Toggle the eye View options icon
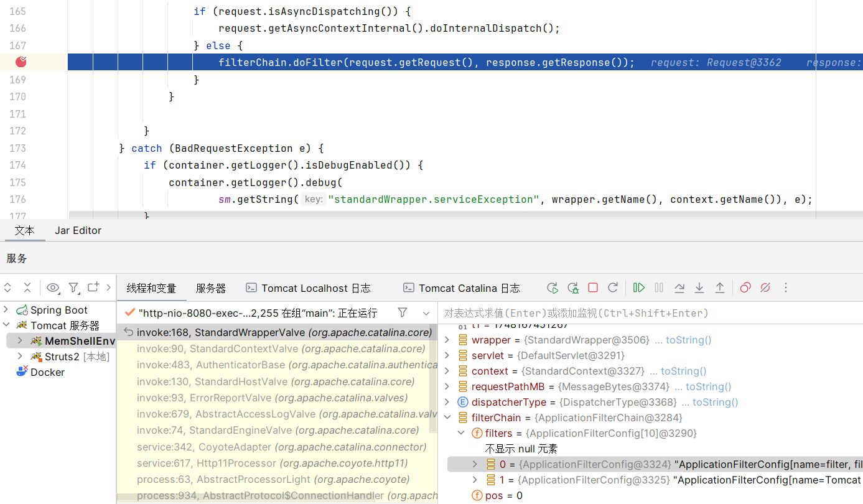 click(53, 287)
